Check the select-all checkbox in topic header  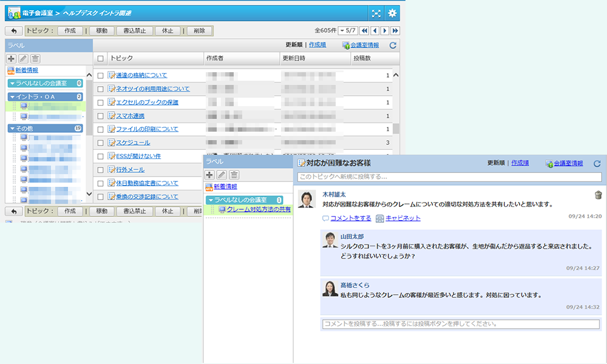tap(101, 58)
